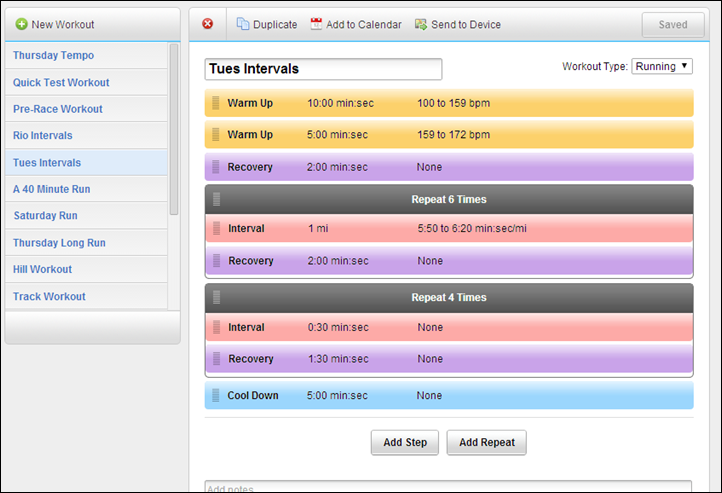The height and width of the screenshot is (493, 722).
Task: Click the red delete workout icon
Action: pyautogui.click(x=208, y=23)
